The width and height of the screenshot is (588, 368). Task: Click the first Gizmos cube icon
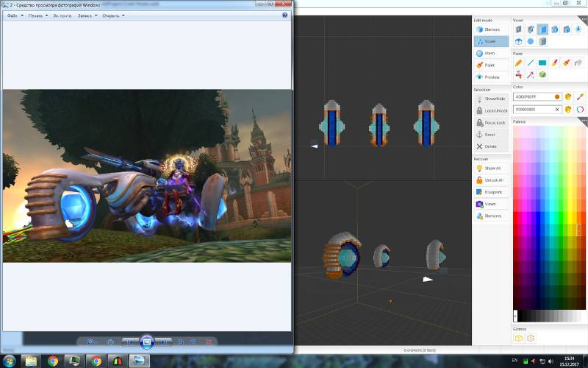(x=519, y=338)
